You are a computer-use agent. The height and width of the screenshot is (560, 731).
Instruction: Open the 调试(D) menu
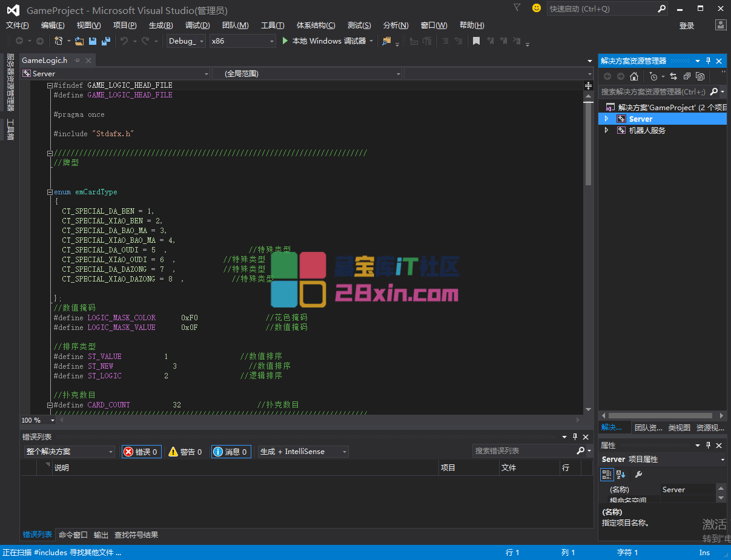point(197,25)
